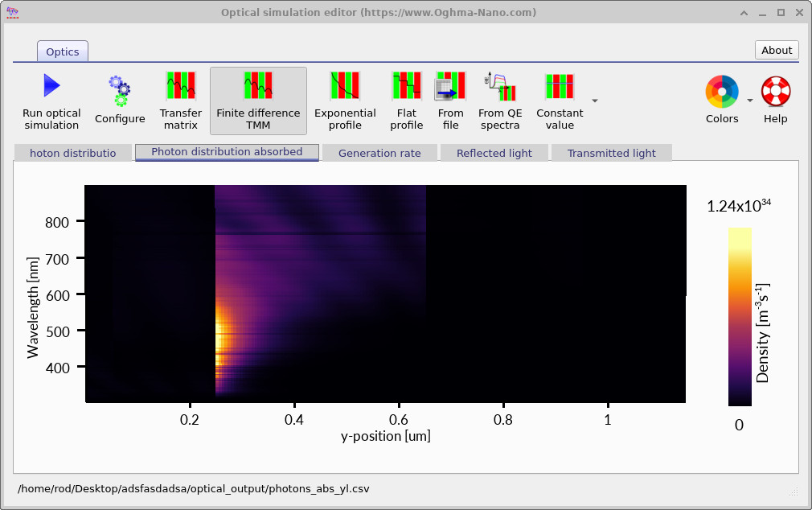Click the About button
The height and width of the screenshot is (510, 812).
[777, 50]
